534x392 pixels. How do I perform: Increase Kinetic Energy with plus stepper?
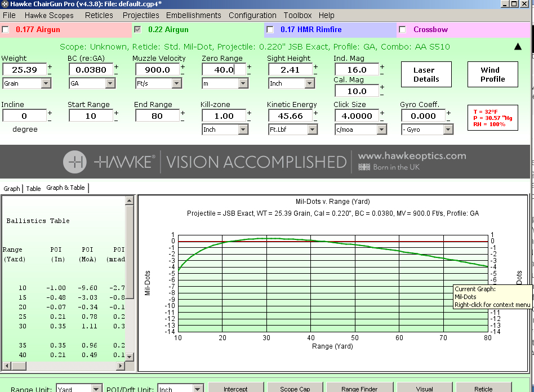point(315,113)
